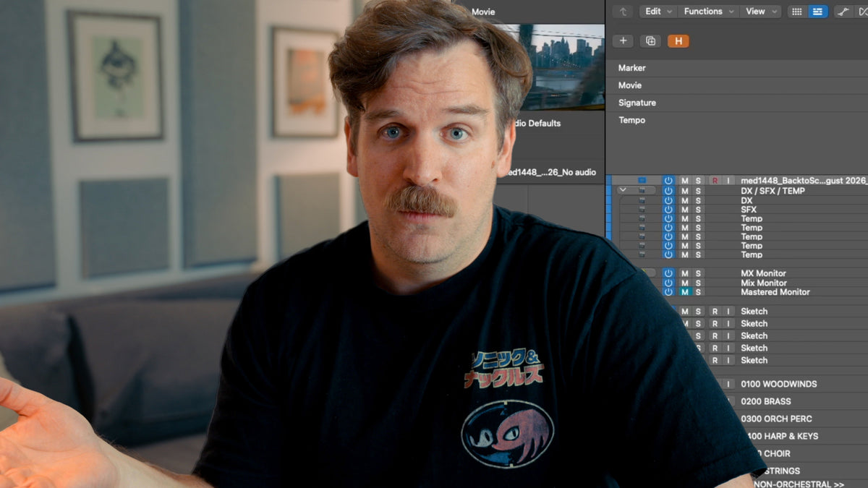Click the power icon on DX track
This screenshot has width=868, height=488.
click(x=668, y=200)
